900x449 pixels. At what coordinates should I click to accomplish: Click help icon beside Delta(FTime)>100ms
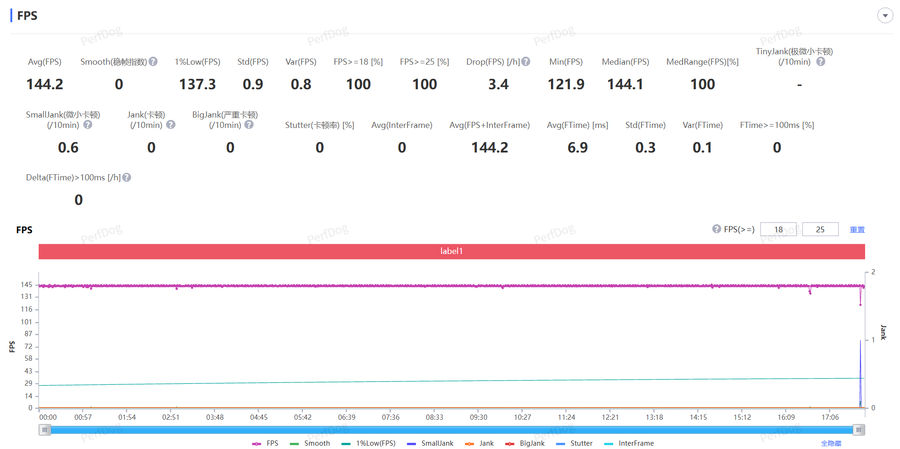pos(127,177)
